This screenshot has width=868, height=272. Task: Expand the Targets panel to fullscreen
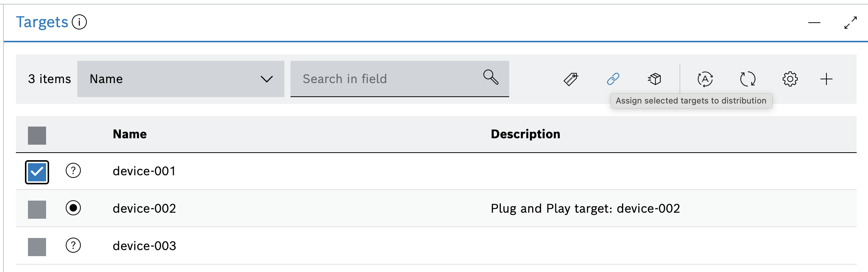850,23
